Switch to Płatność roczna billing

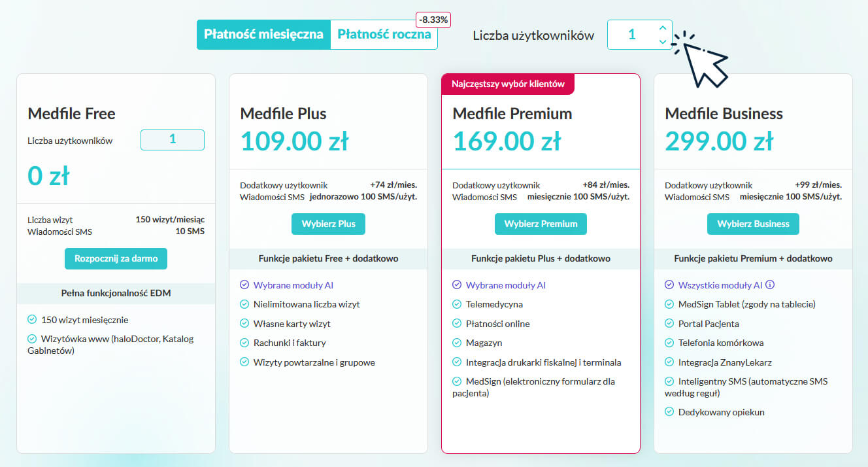[x=384, y=35]
